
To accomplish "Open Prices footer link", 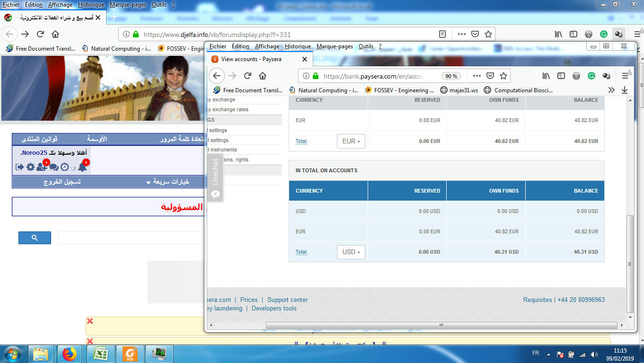I will point(249,300).
